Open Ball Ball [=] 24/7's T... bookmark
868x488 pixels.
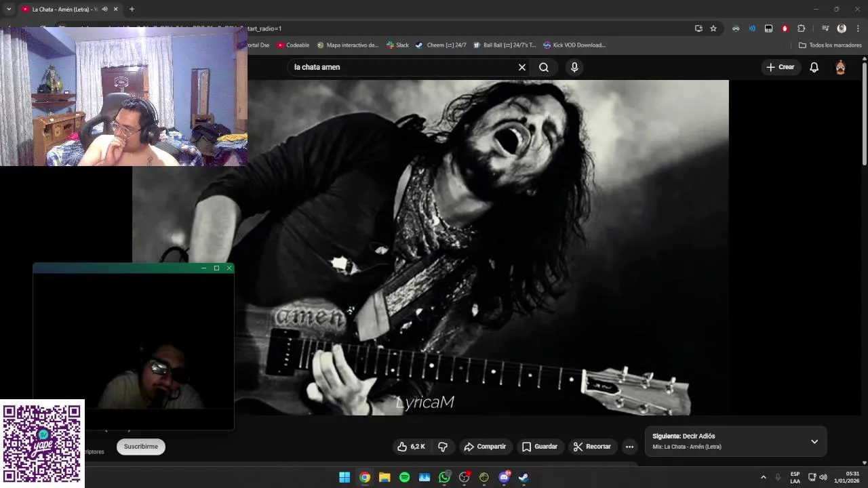click(x=505, y=45)
